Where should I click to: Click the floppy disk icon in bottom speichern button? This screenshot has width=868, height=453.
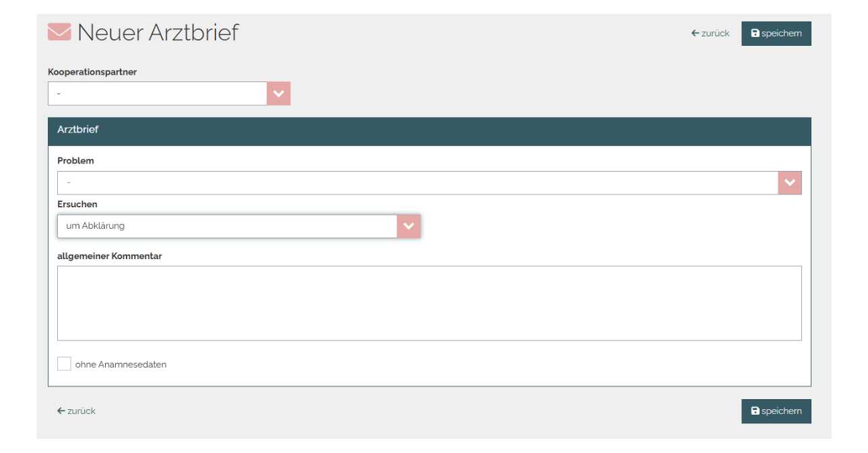[x=755, y=411]
